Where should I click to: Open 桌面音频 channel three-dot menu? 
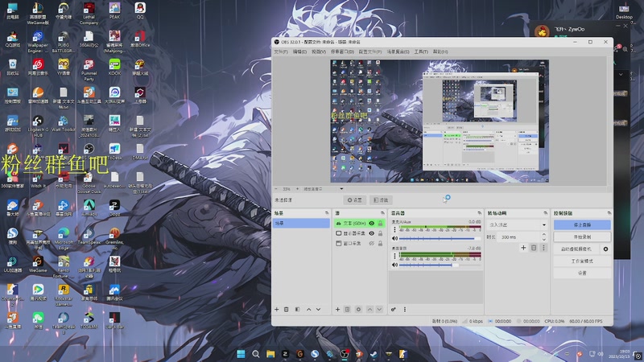(x=394, y=256)
